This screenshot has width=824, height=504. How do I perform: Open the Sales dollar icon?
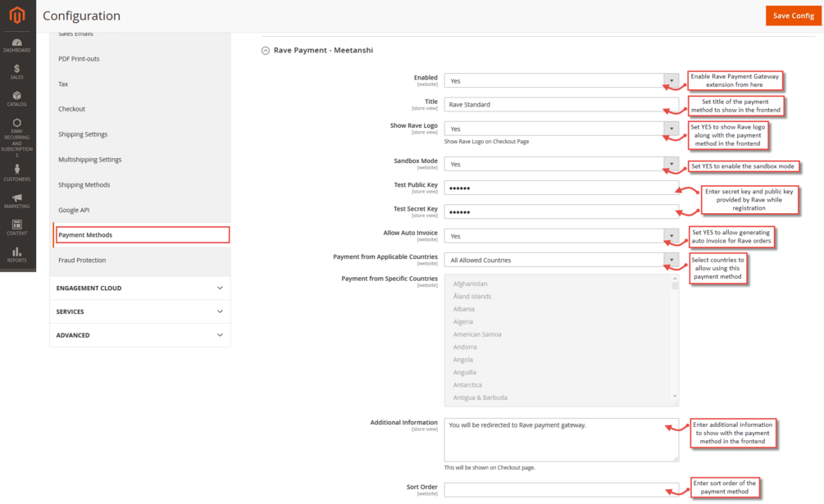(17, 71)
